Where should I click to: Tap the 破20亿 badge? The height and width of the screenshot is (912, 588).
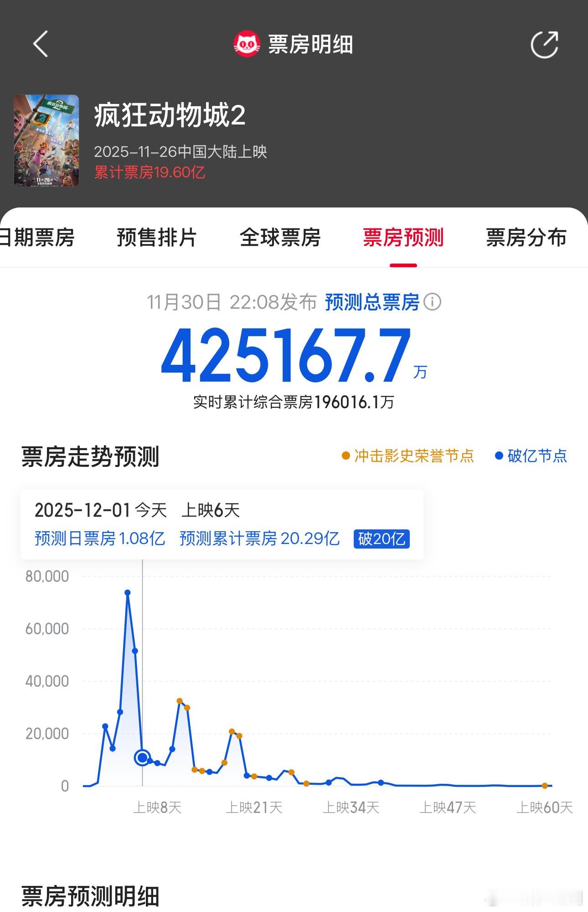coord(382,539)
